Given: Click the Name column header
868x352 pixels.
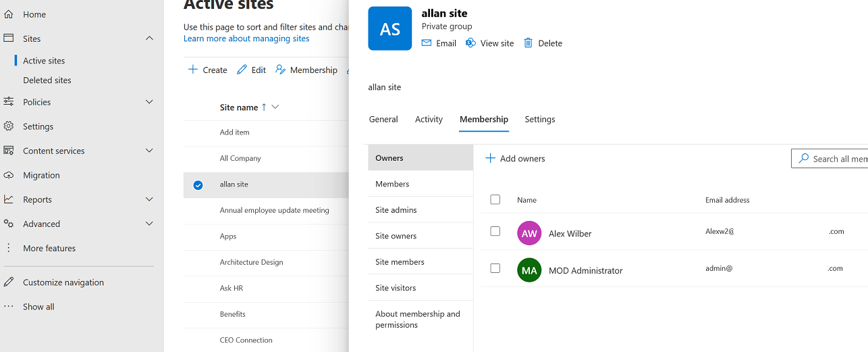Looking at the screenshot, I should coord(526,200).
